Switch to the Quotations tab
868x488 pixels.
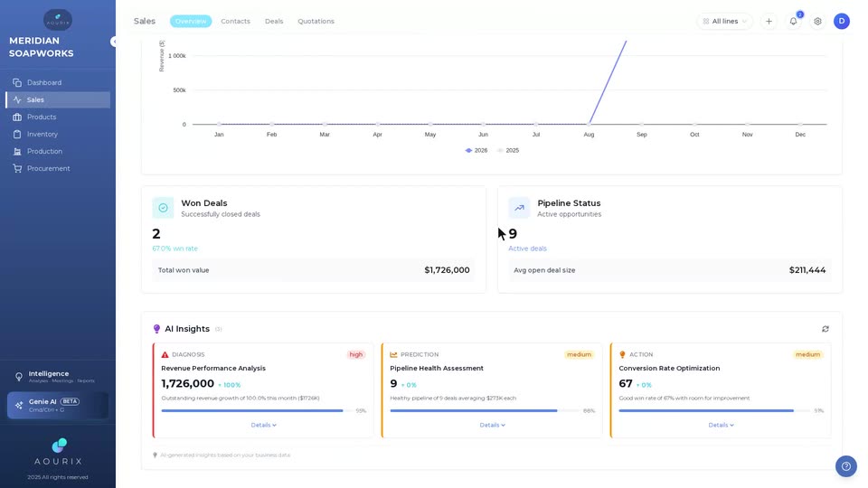316,21
